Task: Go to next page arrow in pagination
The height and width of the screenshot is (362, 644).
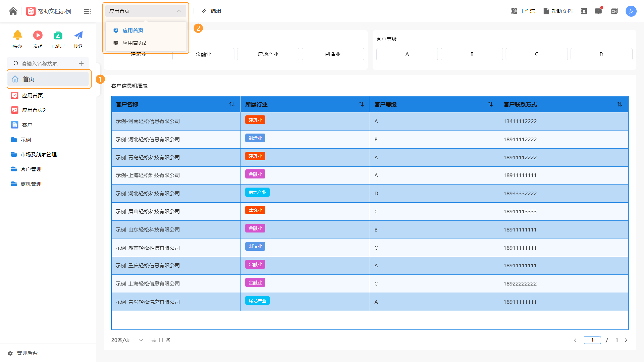Action: (626, 340)
